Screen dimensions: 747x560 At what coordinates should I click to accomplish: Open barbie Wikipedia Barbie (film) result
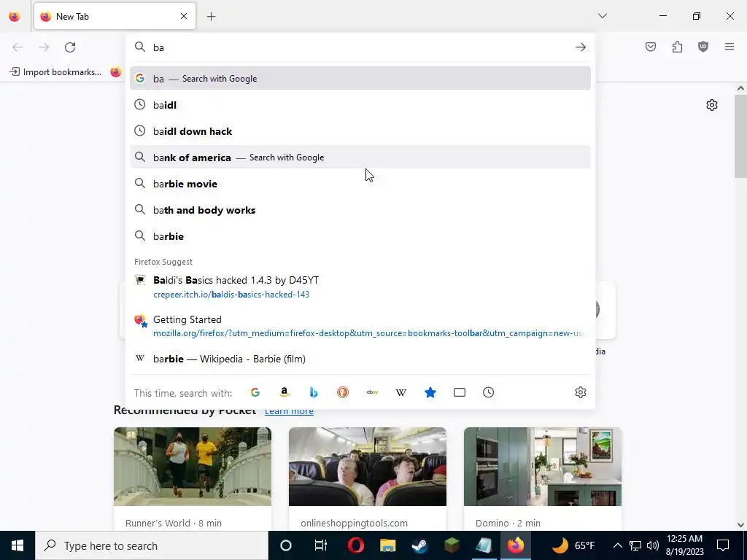click(x=360, y=359)
